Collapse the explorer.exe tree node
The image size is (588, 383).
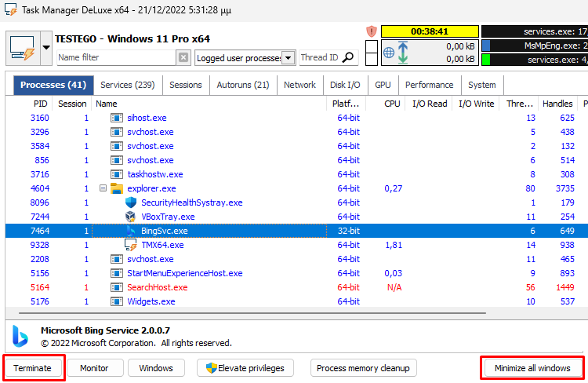pos(103,188)
